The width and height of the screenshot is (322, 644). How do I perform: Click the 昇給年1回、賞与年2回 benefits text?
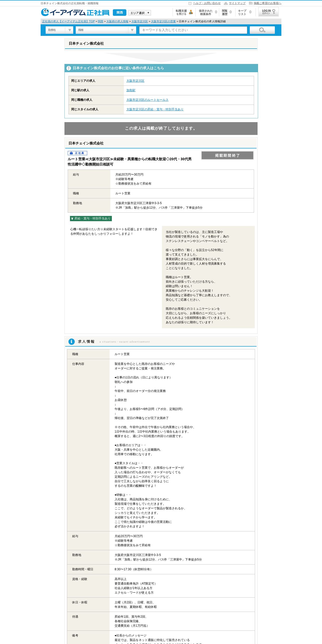[131, 617]
